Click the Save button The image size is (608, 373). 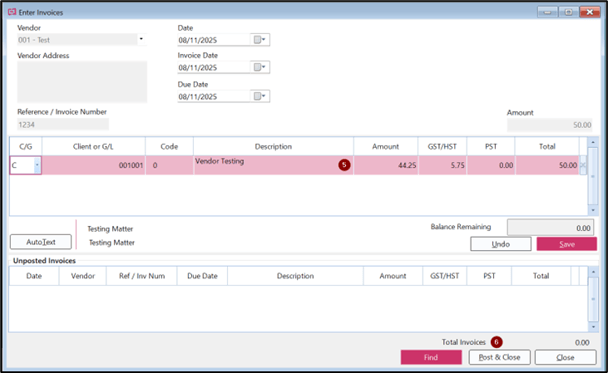[567, 244]
